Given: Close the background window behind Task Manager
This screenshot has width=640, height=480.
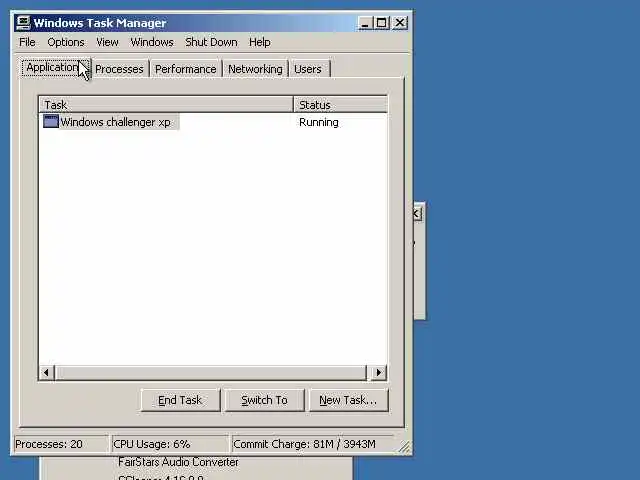Looking at the screenshot, I should click(417, 213).
